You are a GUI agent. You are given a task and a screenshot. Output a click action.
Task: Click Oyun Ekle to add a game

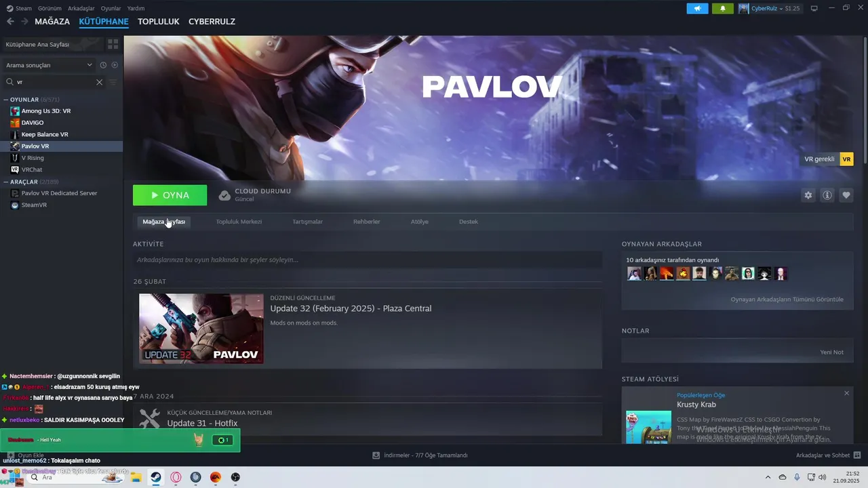(26, 455)
